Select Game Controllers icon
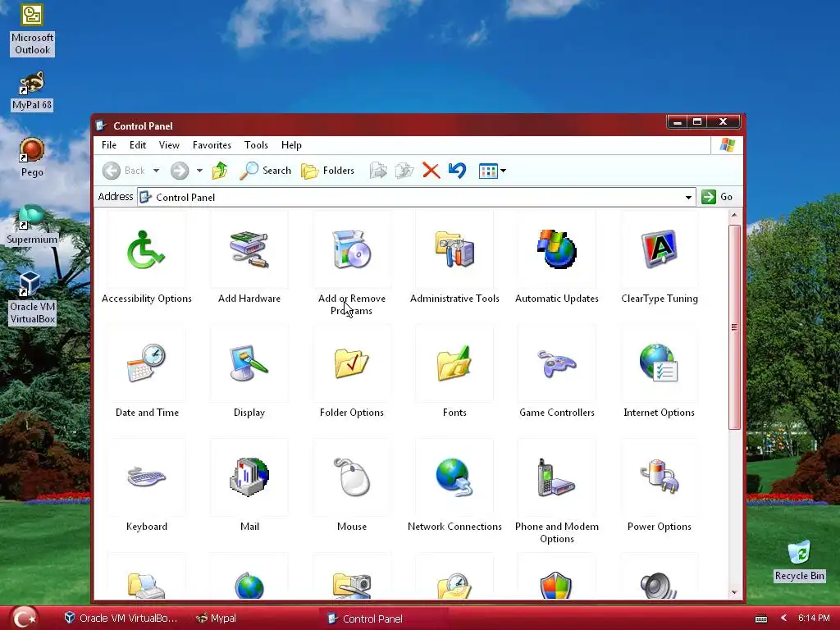This screenshot has height=630, width=840. (x=557, y=364)
